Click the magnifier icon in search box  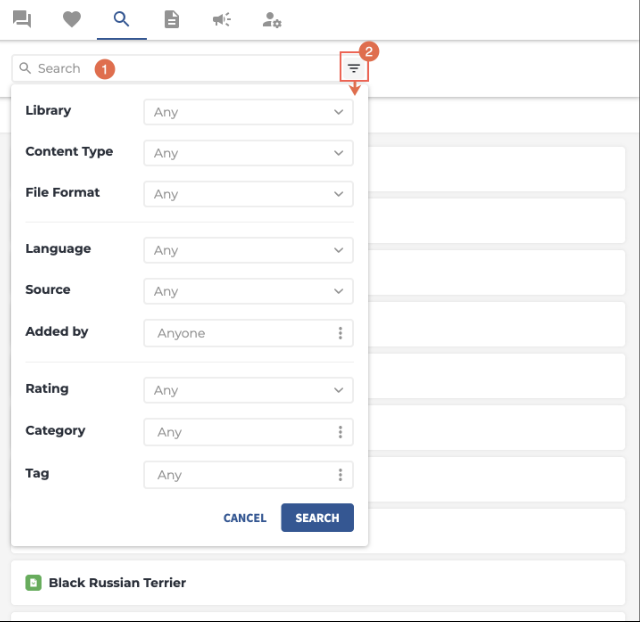pyautogui.click(x=25, y=68)
